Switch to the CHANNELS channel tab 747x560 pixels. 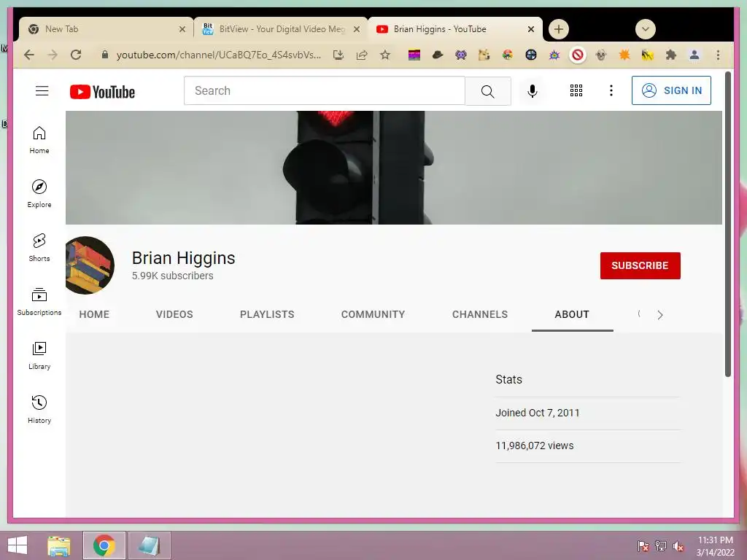pos(480,314)
